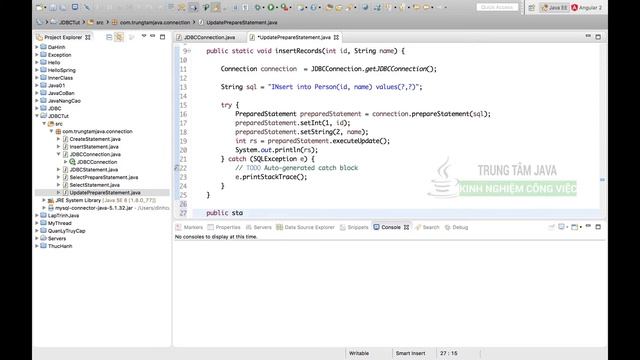Viewport: 640px width, 360px height.
Task: Expand the HelloSpring project
Action: (x=37, y=70)
